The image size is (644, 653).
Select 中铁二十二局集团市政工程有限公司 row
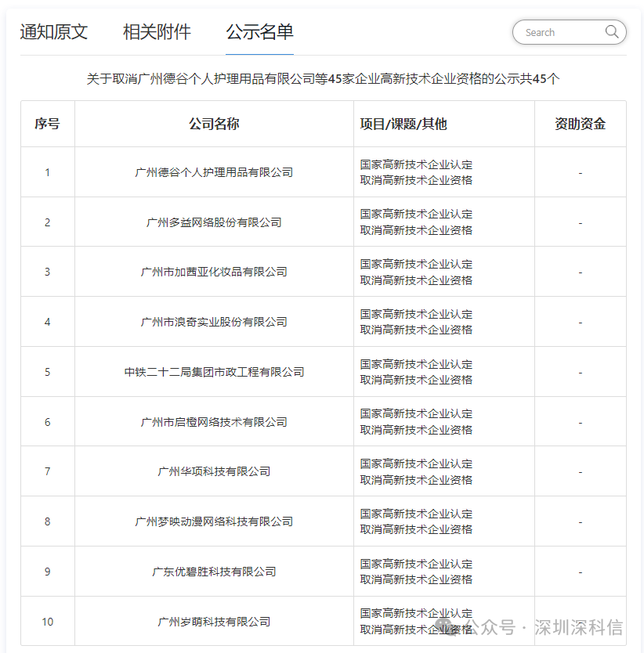(x=215, y=372)
